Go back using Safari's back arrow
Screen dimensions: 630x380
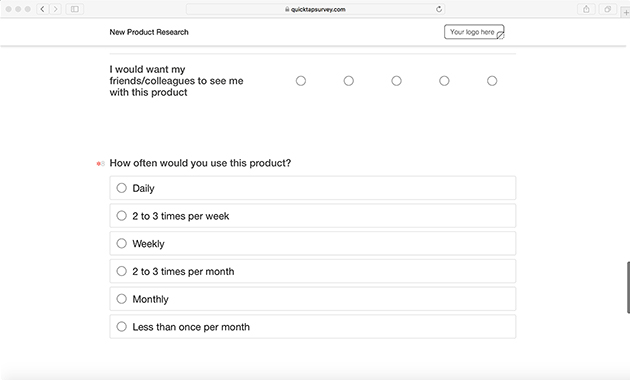(43, 9)
